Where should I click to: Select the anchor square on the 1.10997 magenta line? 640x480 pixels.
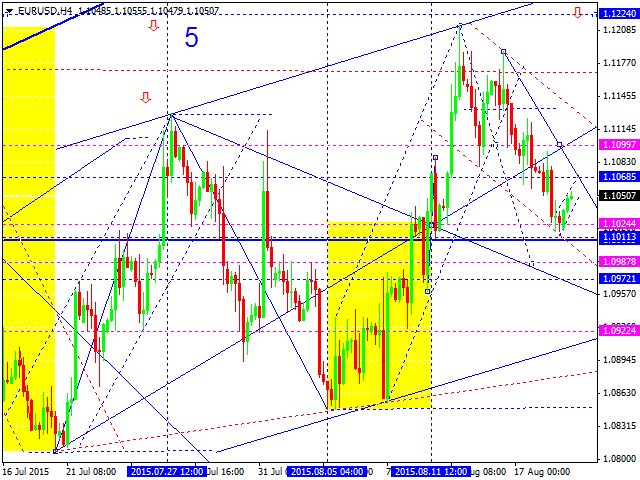[560, 144]
